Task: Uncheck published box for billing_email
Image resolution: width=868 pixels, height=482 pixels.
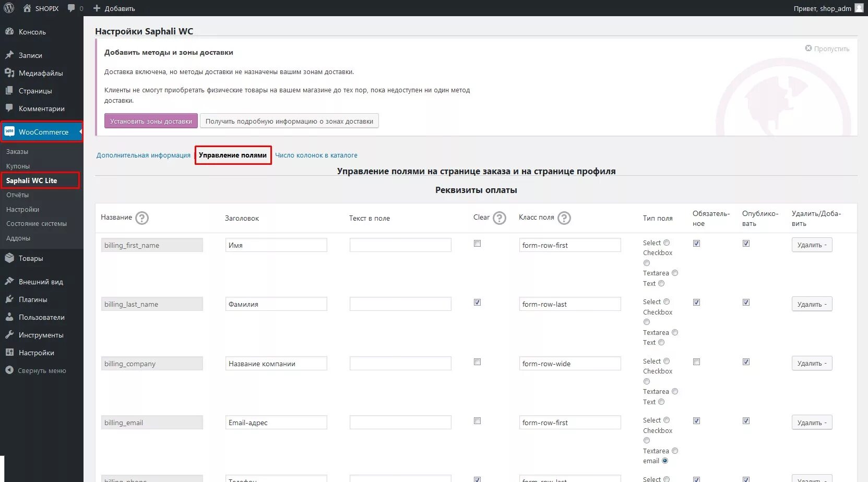Action: click(x=746, y=420)
